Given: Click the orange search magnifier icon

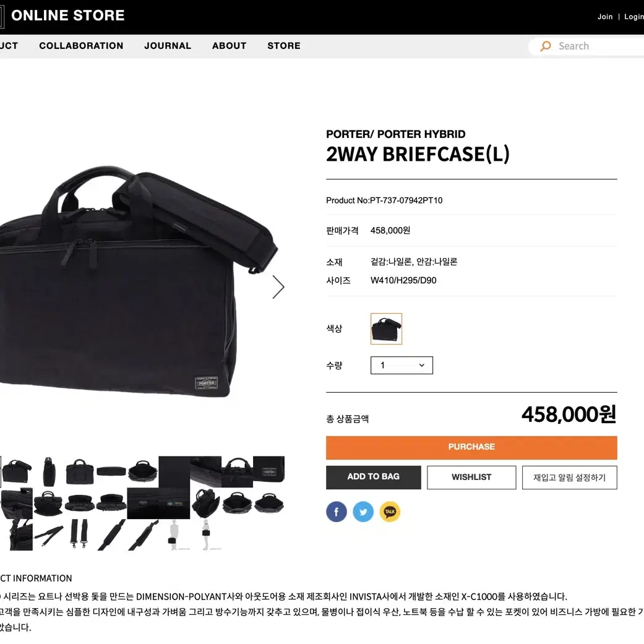Looking at the screenshot, I should click(x=546, y=46).
